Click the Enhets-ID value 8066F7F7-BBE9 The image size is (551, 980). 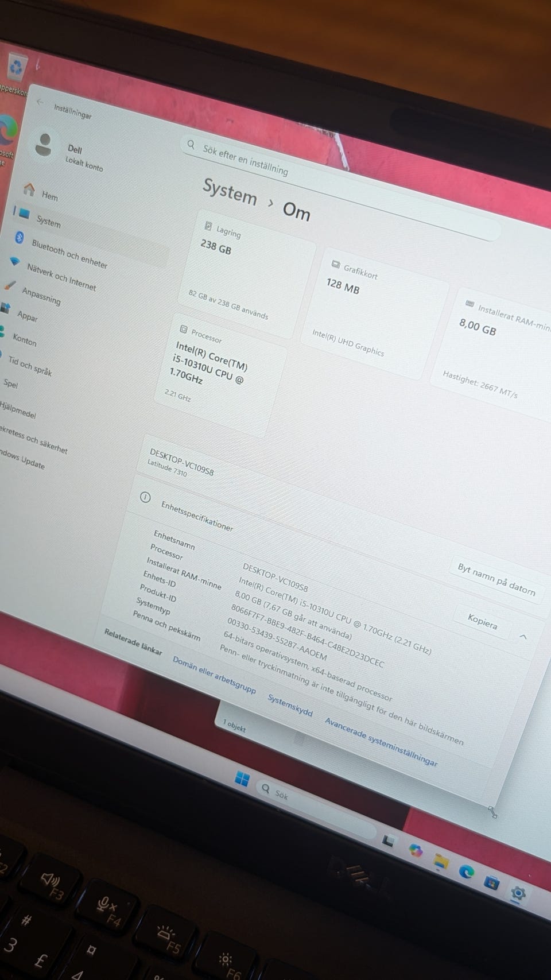click(x=308, y=636)
